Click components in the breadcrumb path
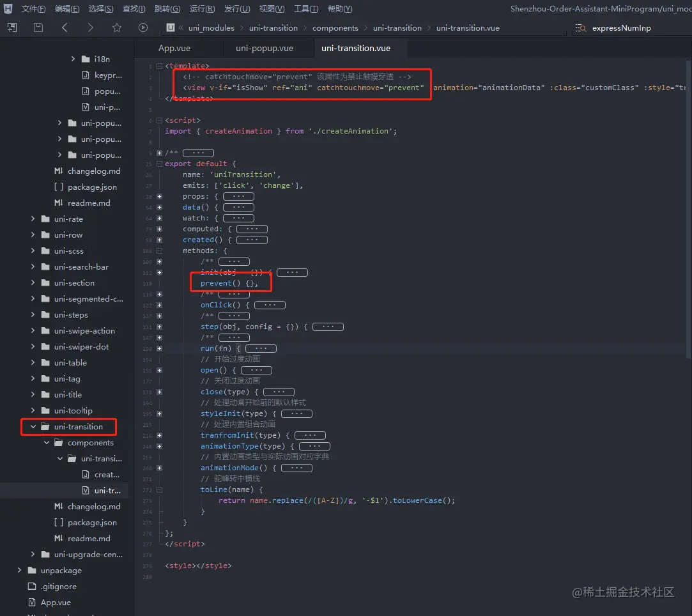 (335, 28)
